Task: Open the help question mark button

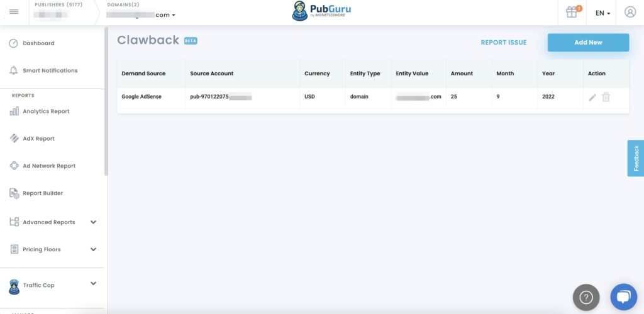Action: 586,297
